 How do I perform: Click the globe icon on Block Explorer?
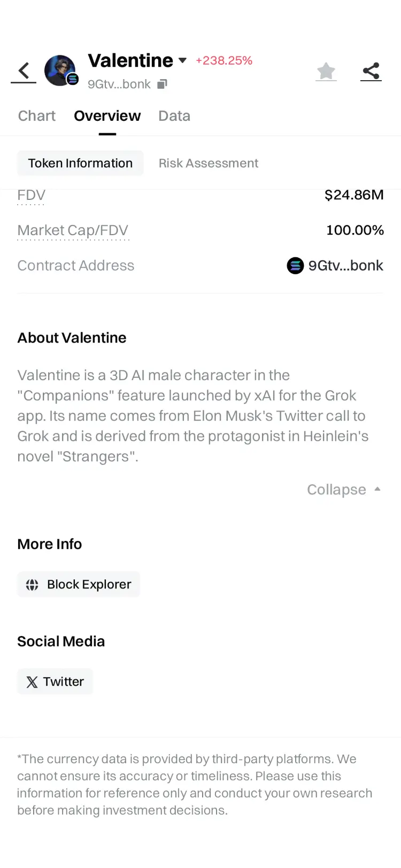pos(32,585)
